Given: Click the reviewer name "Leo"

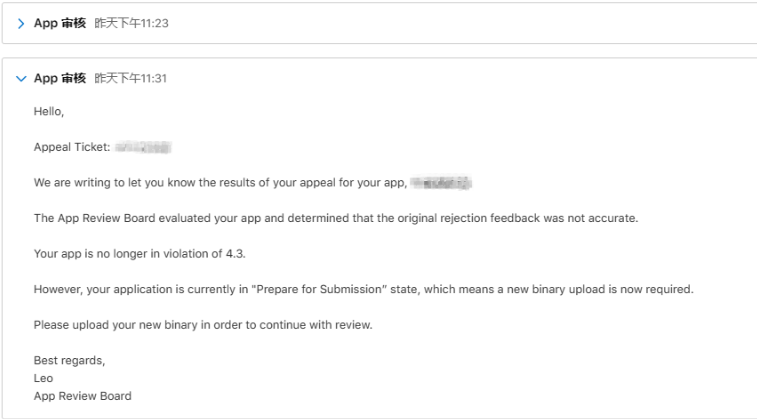Looking at the screenshot, I should click(44, 378).
